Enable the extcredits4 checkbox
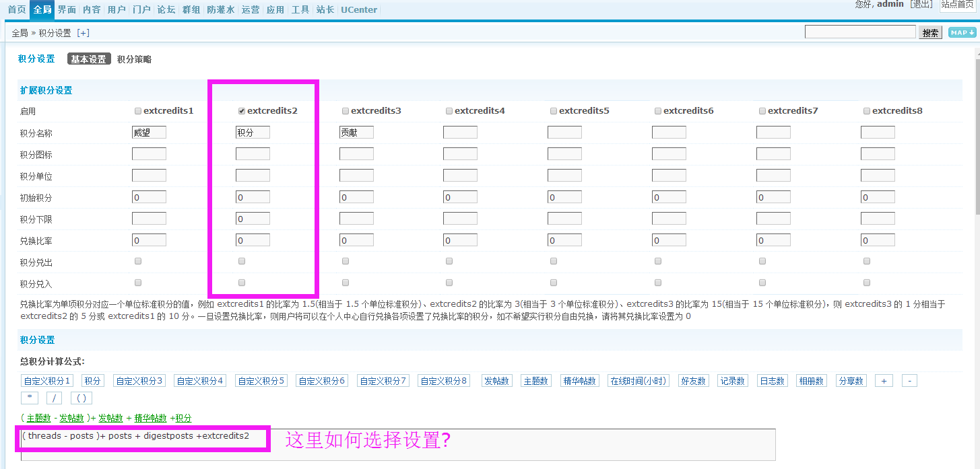 click(449, 110)
